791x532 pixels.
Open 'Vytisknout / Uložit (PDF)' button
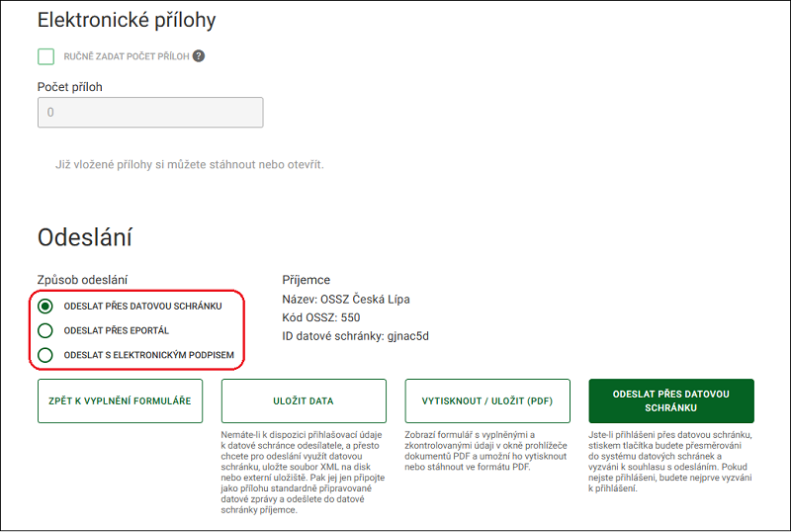tap(487, 400)
